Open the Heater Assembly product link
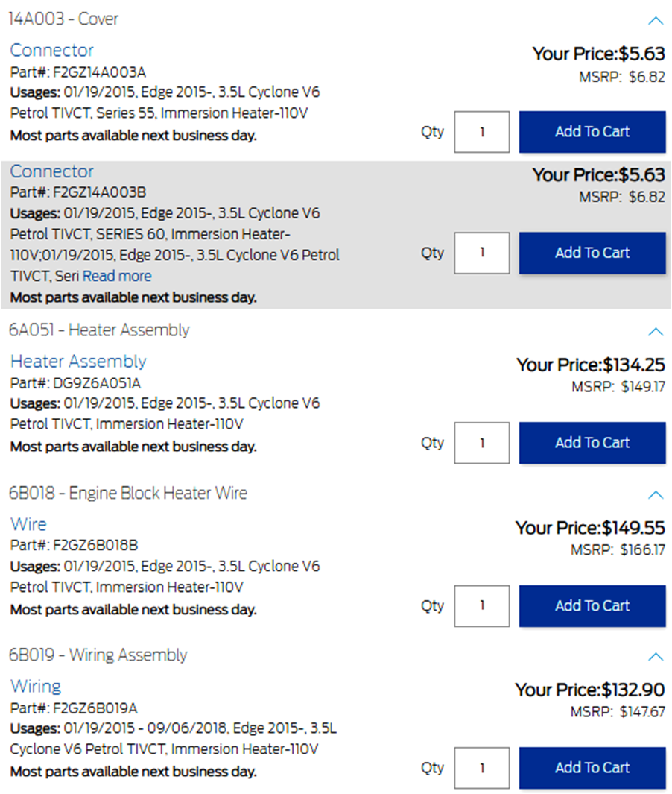672x794 pixels. (78, 362)
